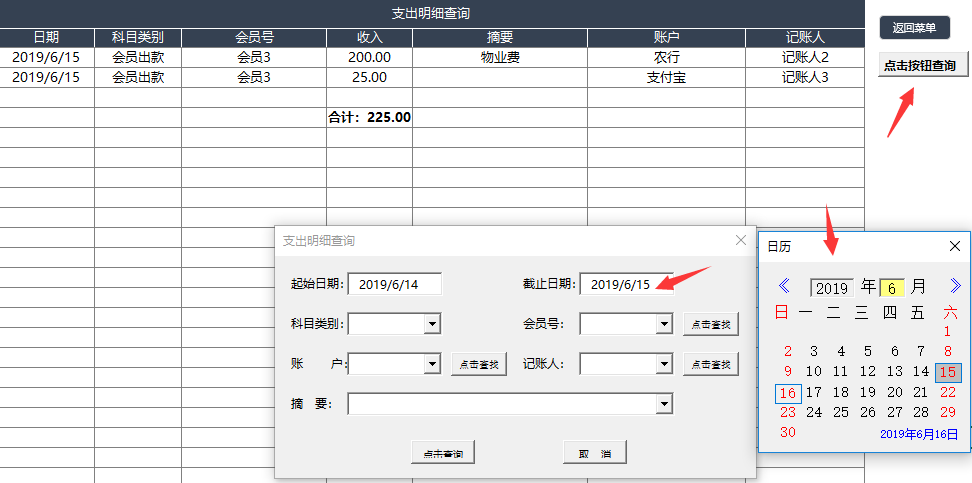Select the 物业费 summary cell
Viewport: 972px width, 483px height.
500,58
